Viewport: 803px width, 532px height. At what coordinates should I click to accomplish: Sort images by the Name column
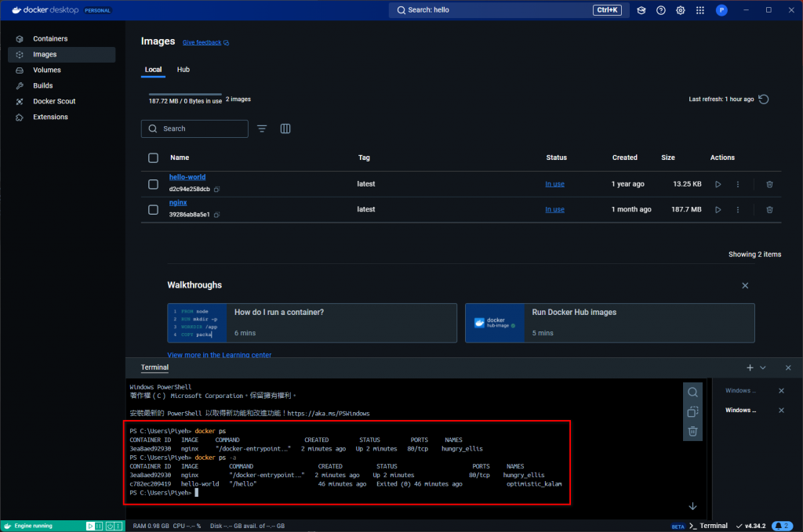coord(180,157)
